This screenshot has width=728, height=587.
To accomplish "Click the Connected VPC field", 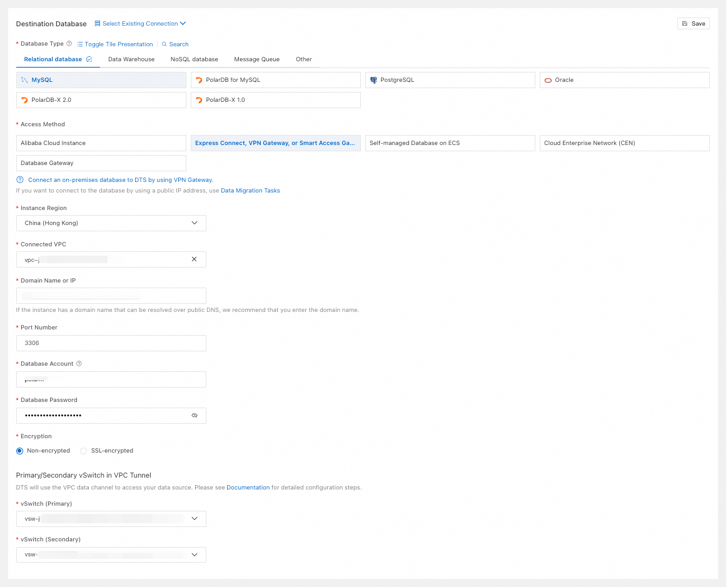I will (111, 259).
